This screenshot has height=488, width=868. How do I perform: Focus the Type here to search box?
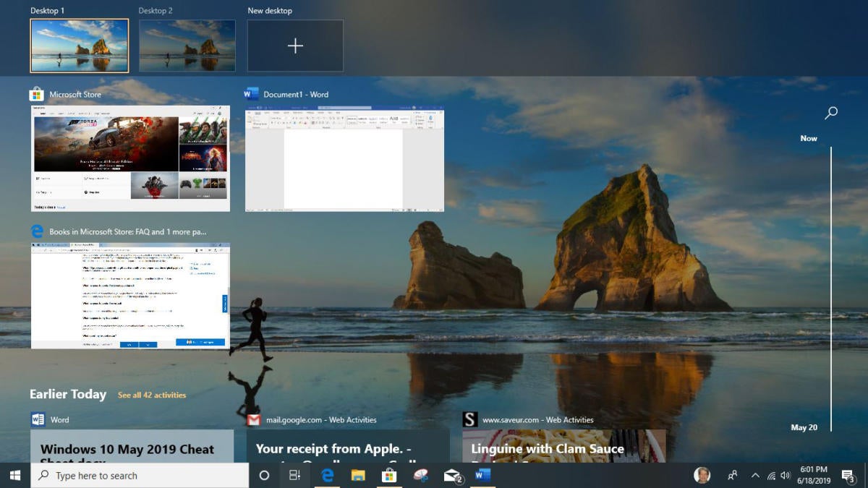click(140, 475)
